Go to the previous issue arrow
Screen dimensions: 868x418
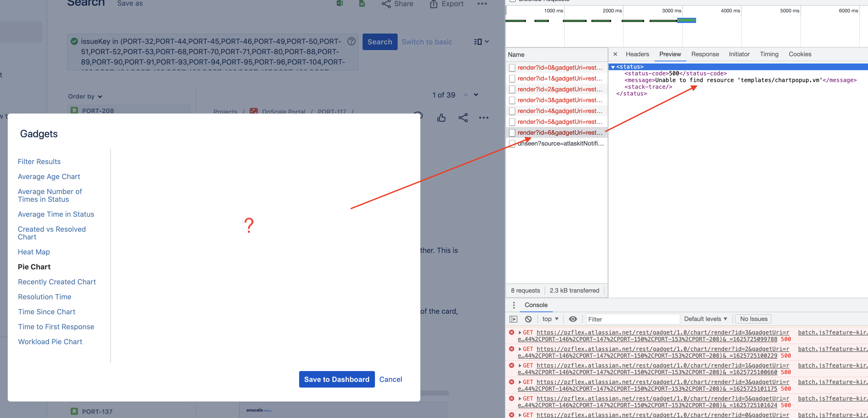pyautogui.click(x=466, y=95)
